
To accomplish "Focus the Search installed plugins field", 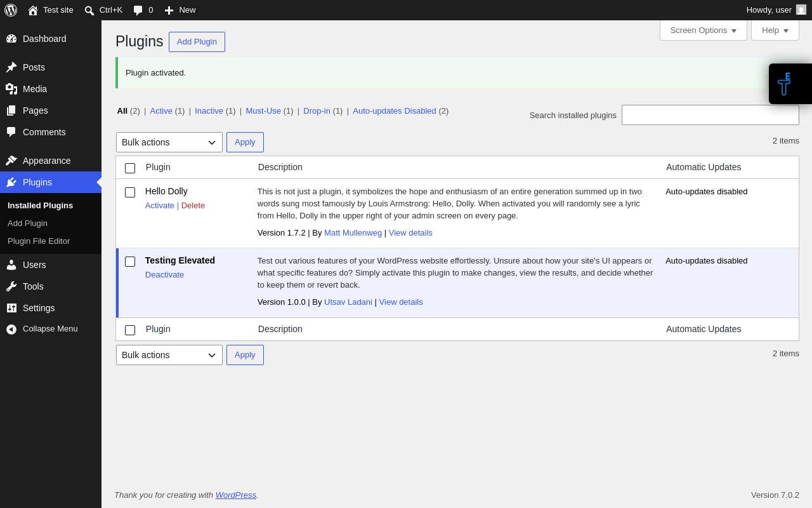I will tap(710, 115).
